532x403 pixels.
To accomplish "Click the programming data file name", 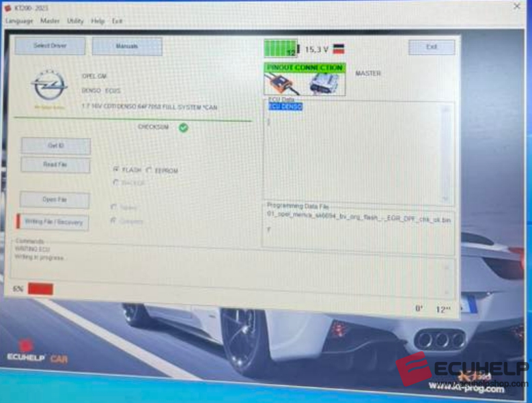I will (359, 217).
